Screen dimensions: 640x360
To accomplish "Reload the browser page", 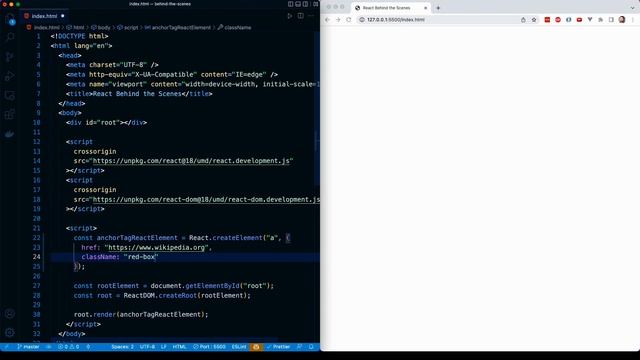I will [x=349, y=20].
